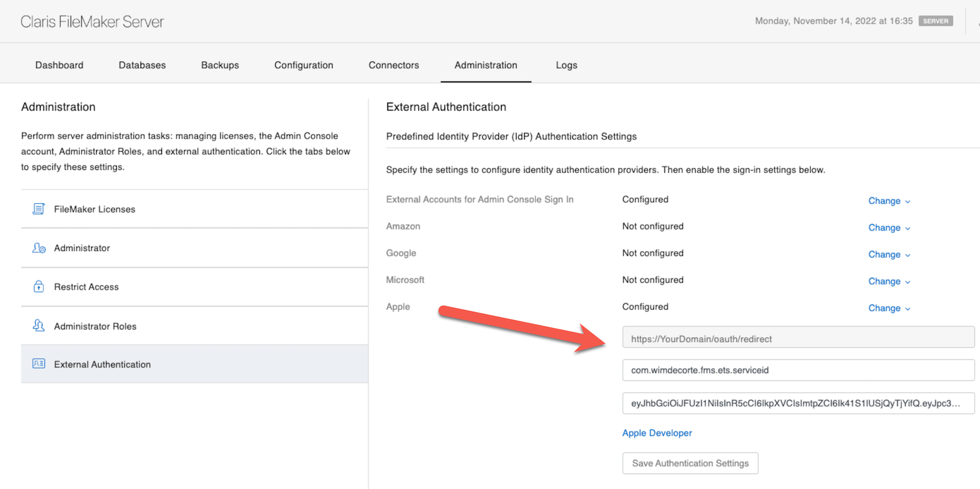The image size is (980, 489).
Task: Click the com.wimdecorte.fms.ets.serviceid field
Action: (798, 370)
